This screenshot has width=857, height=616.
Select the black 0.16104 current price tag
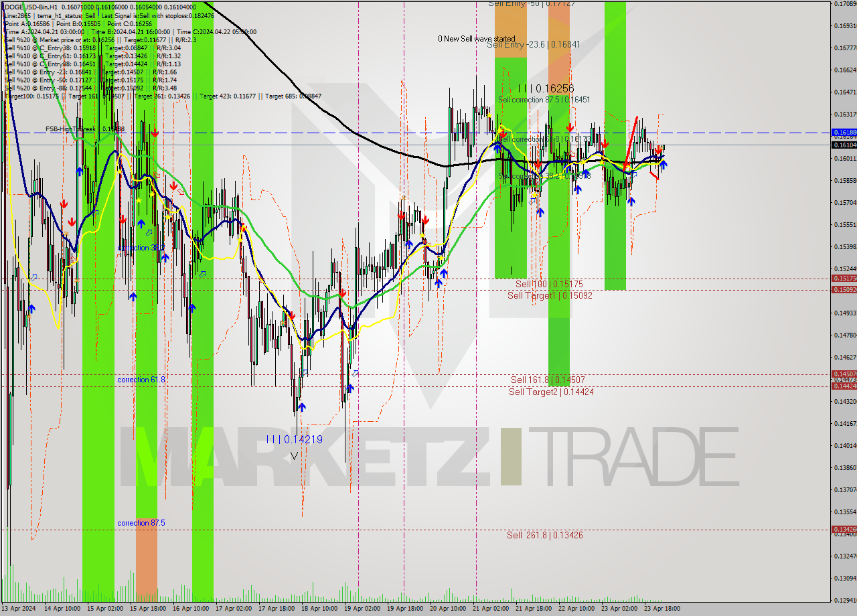point(844,145)
